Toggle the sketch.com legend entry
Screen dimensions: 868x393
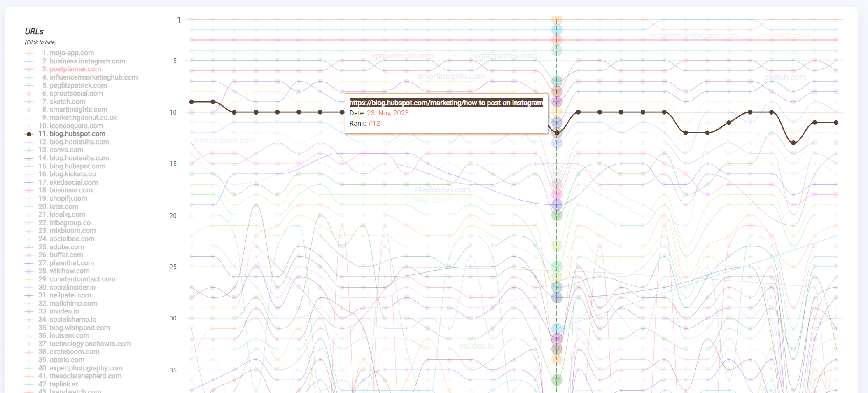(55, 101)
